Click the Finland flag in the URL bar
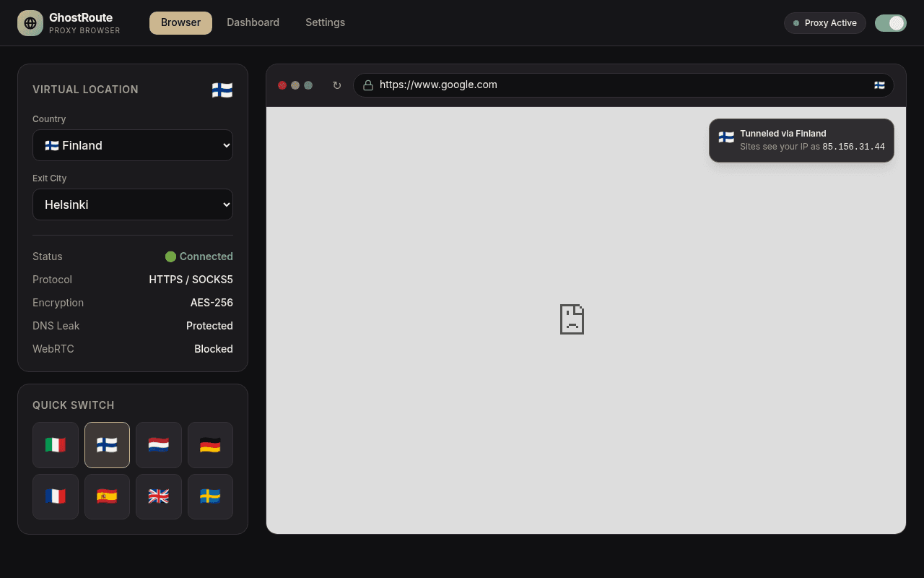Screen dimensions: 924x578 coord(879,85)
